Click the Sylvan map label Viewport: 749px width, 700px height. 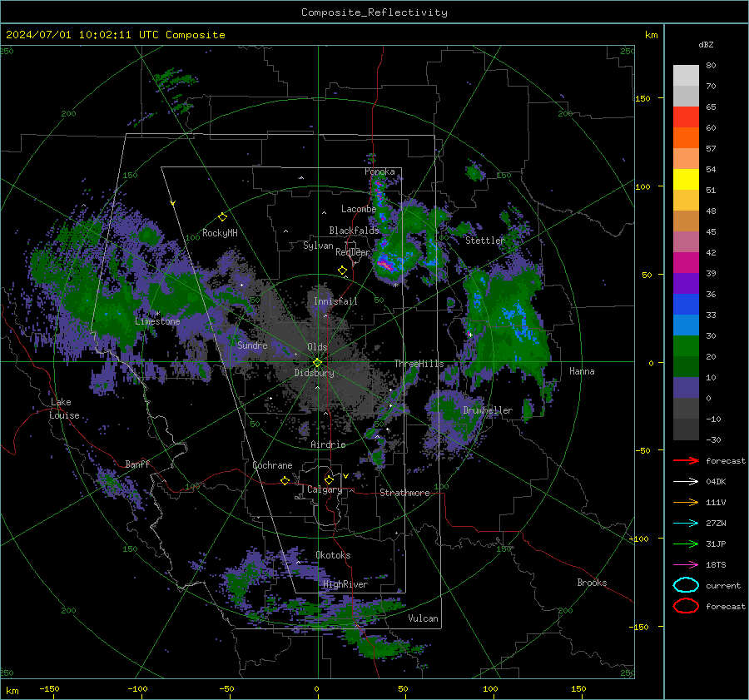[318, 246]
